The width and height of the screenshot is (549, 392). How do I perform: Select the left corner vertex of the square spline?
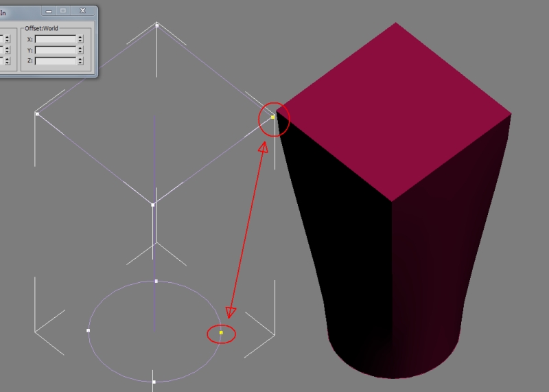pyautogui.click(x=38, y=114)
